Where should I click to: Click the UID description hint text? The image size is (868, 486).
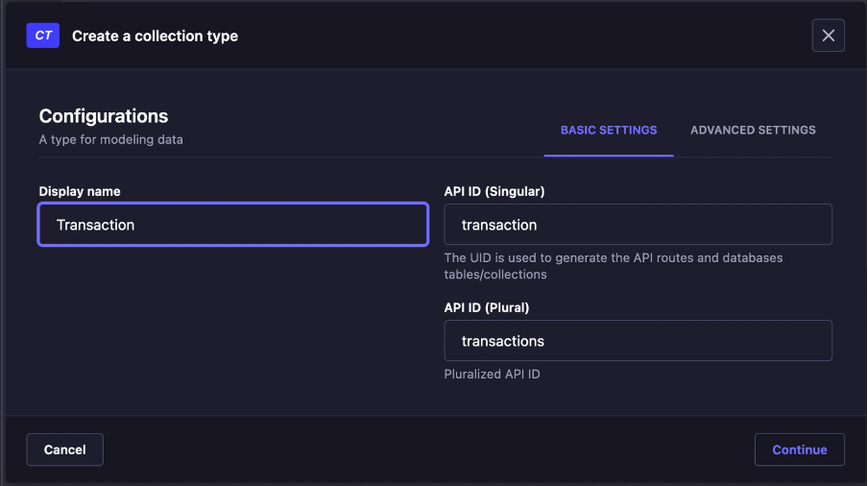pos(613,266)
